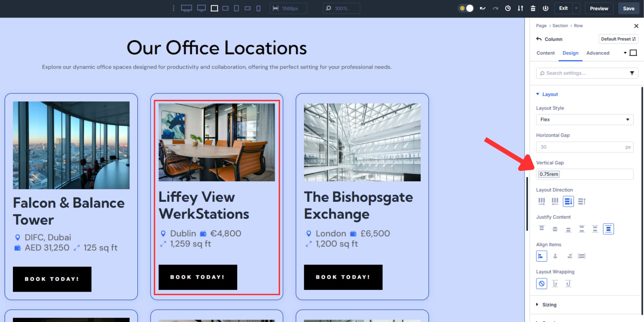The width and height of the screenshot is (644, 322).
Task: Open revision history via clock icon
Action: coord(508,8)
